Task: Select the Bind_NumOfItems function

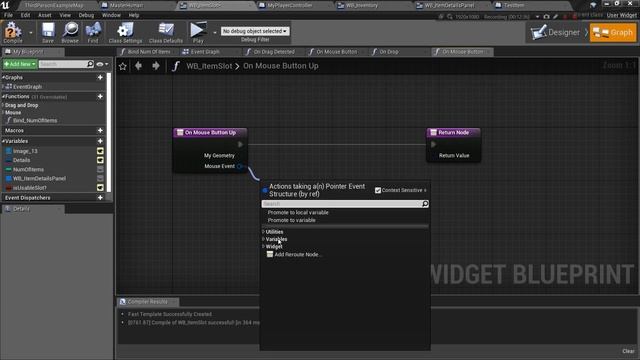Action: coord(35,120)
